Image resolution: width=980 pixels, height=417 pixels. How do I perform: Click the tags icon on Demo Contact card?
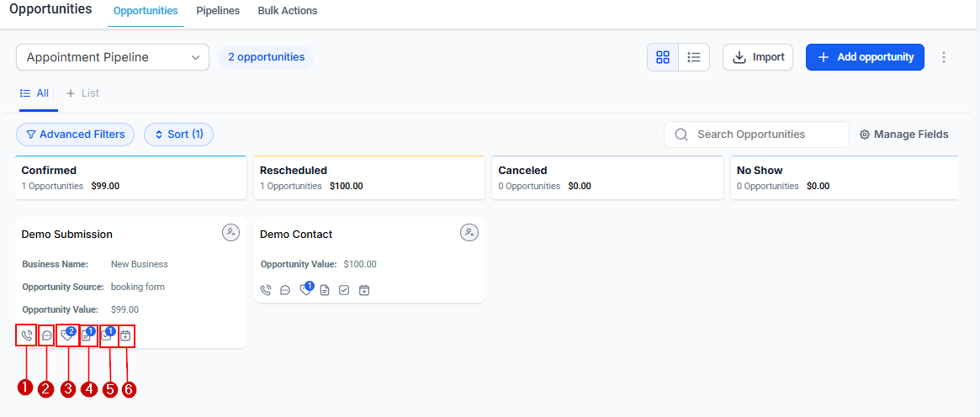305,290
